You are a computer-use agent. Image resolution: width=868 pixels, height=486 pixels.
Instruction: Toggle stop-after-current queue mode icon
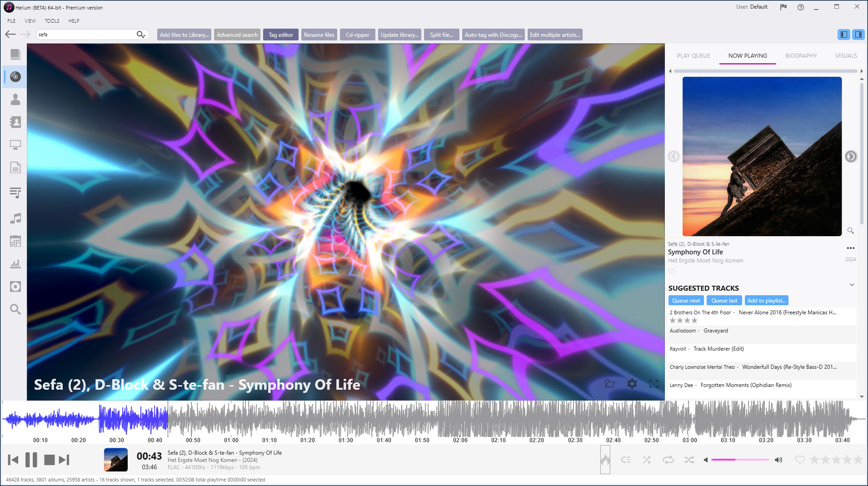(x=626, y=460)
